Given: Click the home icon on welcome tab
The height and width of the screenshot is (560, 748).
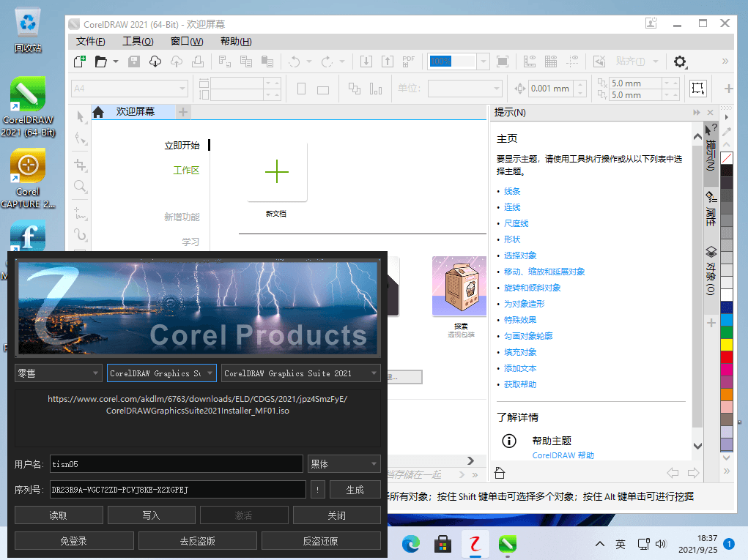Looking at the screenshot, I should [98, 112].
